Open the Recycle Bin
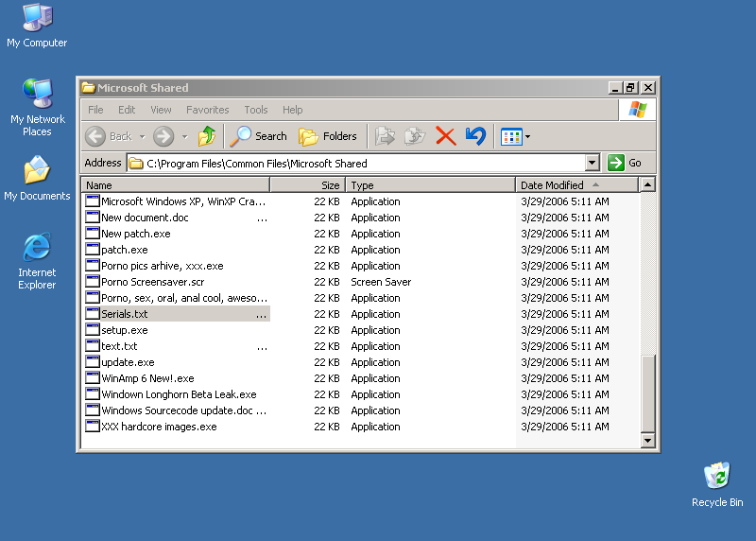Image resolution: width=756 pixels, height=541 pixels. [x=717, y=484]
